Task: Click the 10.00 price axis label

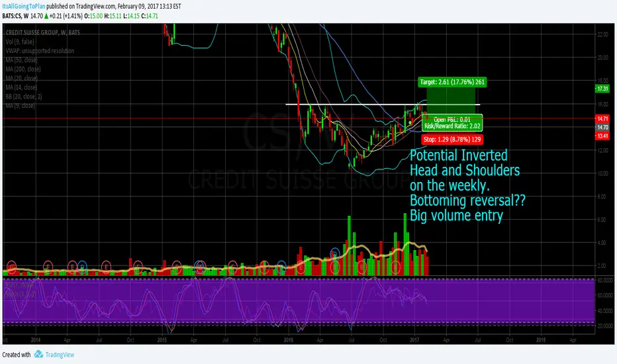Action: tap(602, 173)
